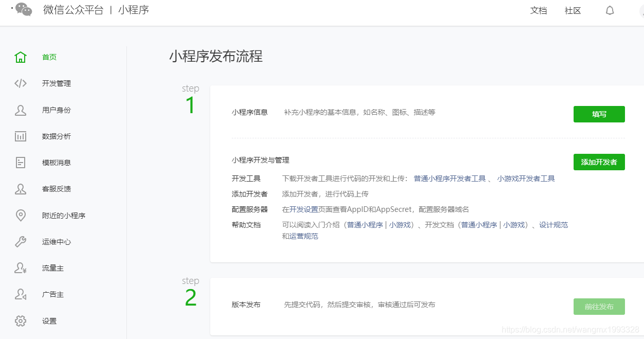Click the wrench icon for 运维中心
The height and width of the screenshot is (339, 644).
[x=21, y=242]
